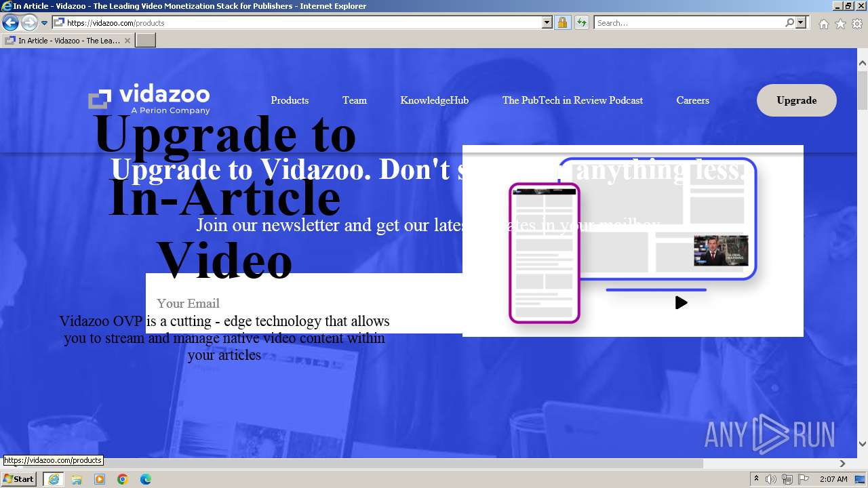Click the Join our newsletter text
Image resolution: width=868 pixels, height=488 pixels.
pyautogui.click(x=428, y=224)
